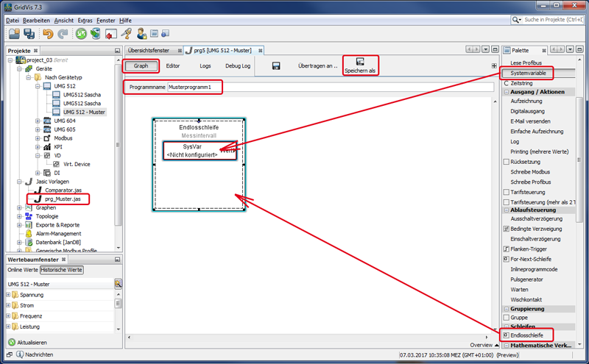Image resolution: width=589 pixels, height=364 pixels.
Task: Click the window icon with red arrow
Action: (x=111, y=34)
